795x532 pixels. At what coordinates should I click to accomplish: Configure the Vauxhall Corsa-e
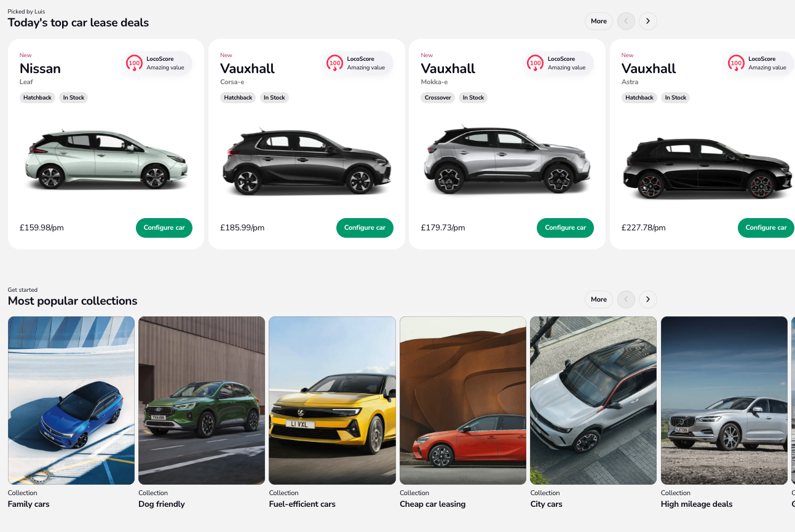365,228
